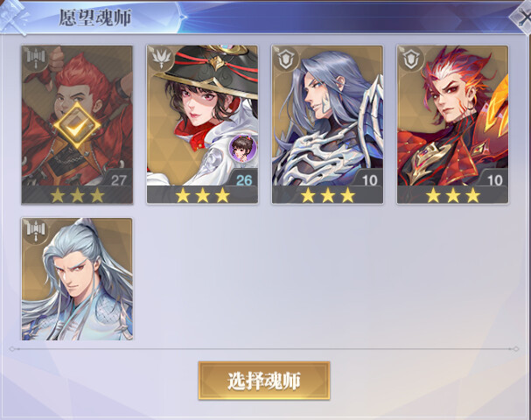The height and width of the screenshot is (420, 531).
Task: Click the hammer type icon on red-haired card
Action: (x=36, y=59)
